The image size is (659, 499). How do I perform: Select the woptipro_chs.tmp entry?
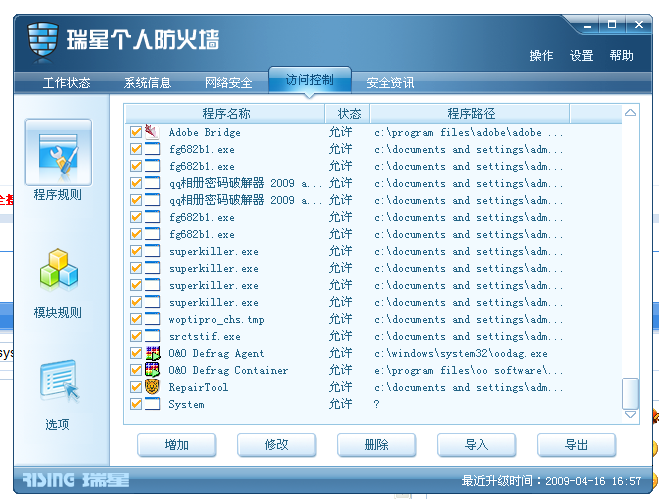pos(216,319)
